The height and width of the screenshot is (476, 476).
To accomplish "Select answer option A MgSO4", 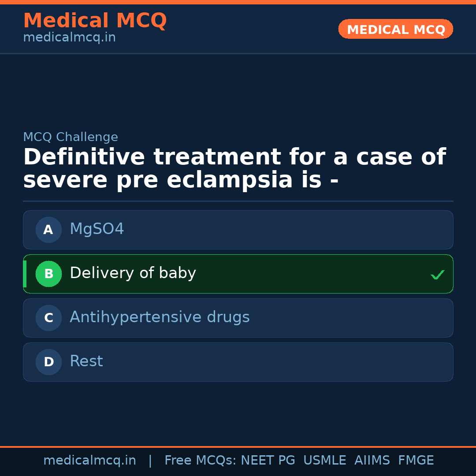I will tap(238, 230).
